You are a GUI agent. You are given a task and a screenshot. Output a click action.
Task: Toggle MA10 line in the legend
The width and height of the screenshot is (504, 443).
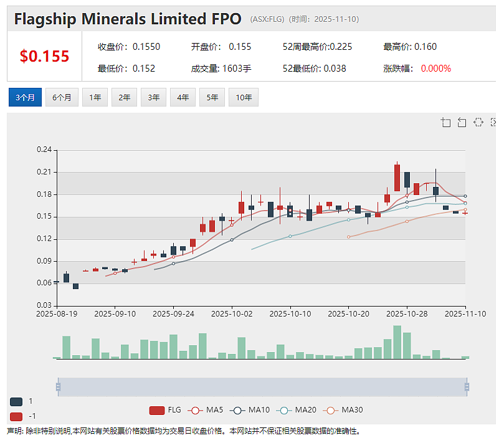(250, 410)
